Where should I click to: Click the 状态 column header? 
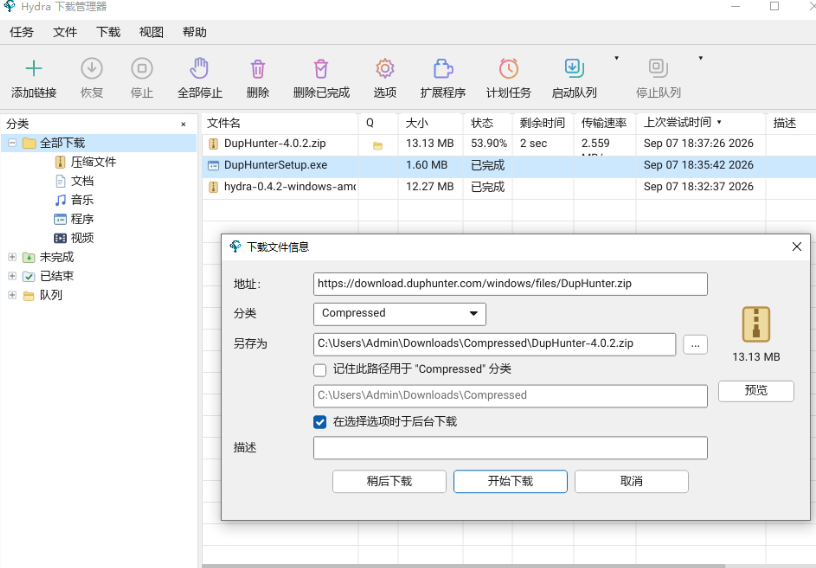click(x=488, y=123)
